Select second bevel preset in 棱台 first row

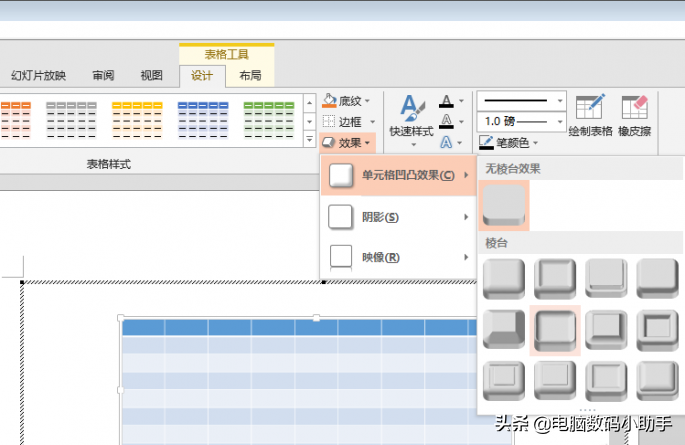click(555, 279)
